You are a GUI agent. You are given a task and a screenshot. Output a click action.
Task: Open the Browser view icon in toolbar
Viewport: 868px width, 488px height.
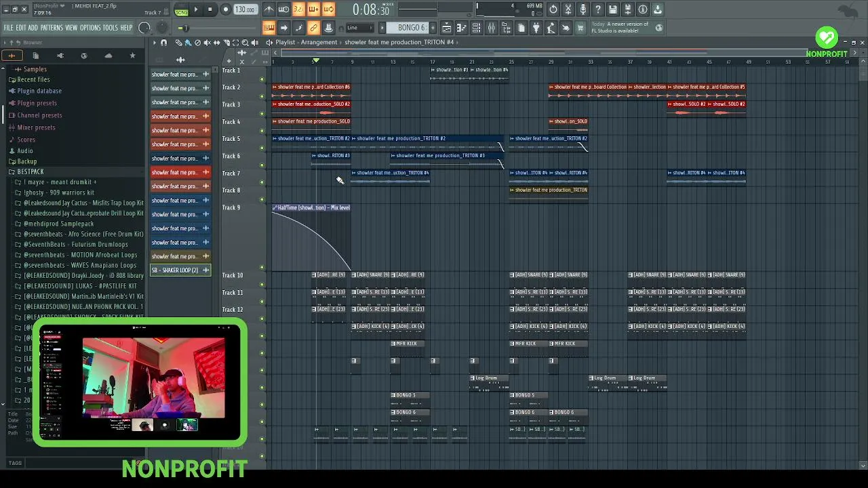coord(507,28)
